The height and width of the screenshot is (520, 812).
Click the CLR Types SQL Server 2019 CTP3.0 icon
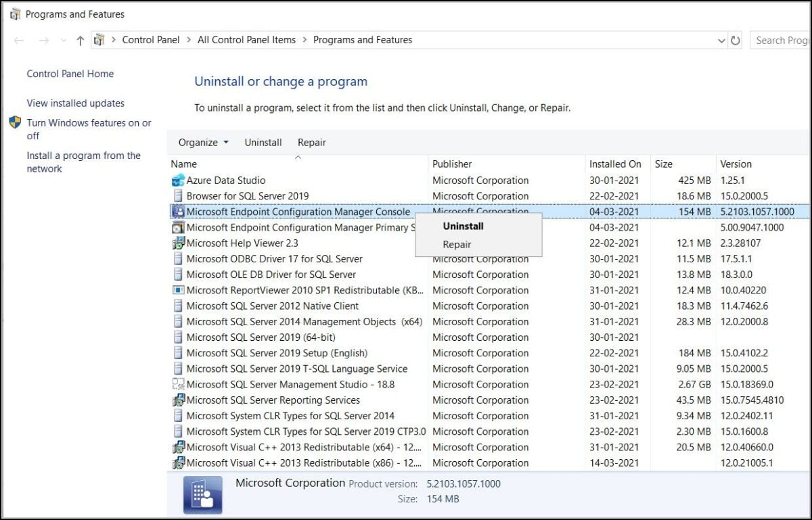(178, 431)
